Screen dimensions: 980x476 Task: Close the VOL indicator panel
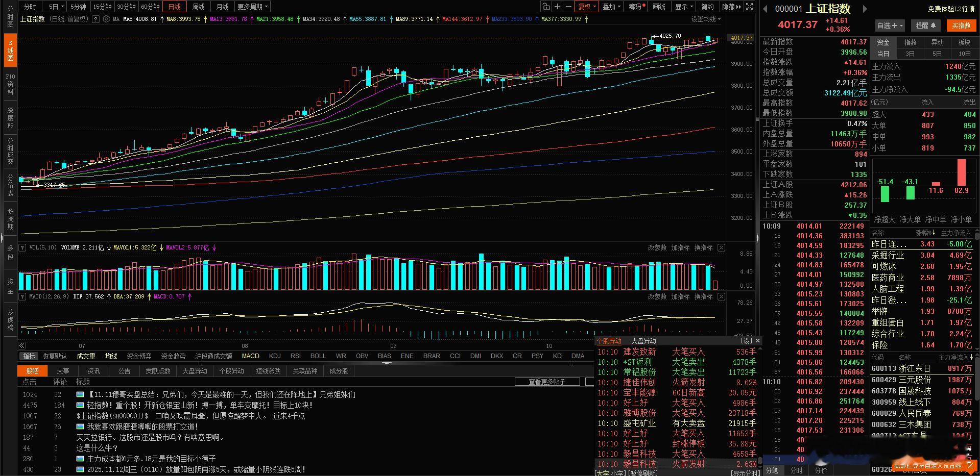pyautogui.click(x=721, y=247)
